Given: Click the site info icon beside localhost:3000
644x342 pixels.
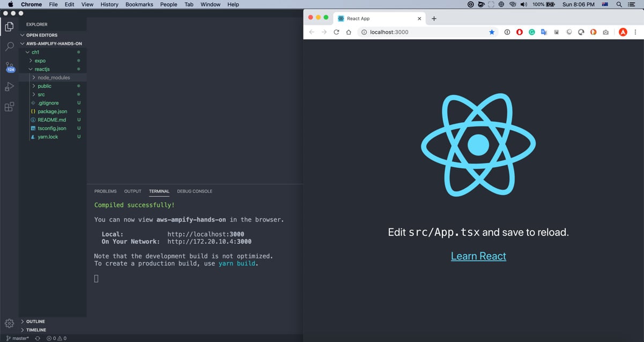Looking at the screenshot, I should click(x=364, y=32).
